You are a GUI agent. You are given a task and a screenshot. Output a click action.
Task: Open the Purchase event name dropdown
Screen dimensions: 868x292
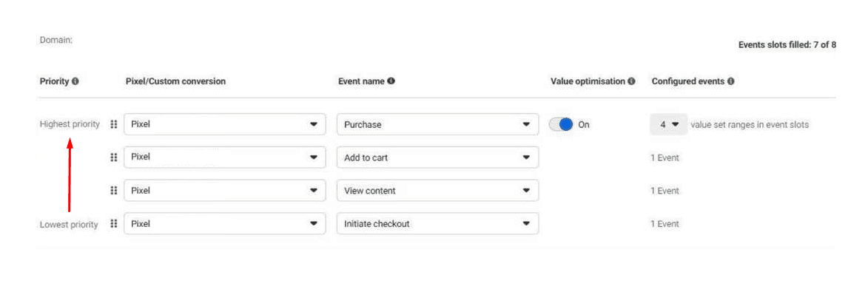(x=437, y=124)
